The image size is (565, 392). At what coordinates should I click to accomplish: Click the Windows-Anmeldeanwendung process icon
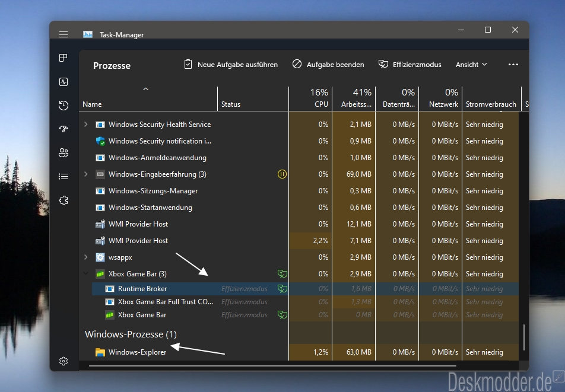tap(100, 158)
